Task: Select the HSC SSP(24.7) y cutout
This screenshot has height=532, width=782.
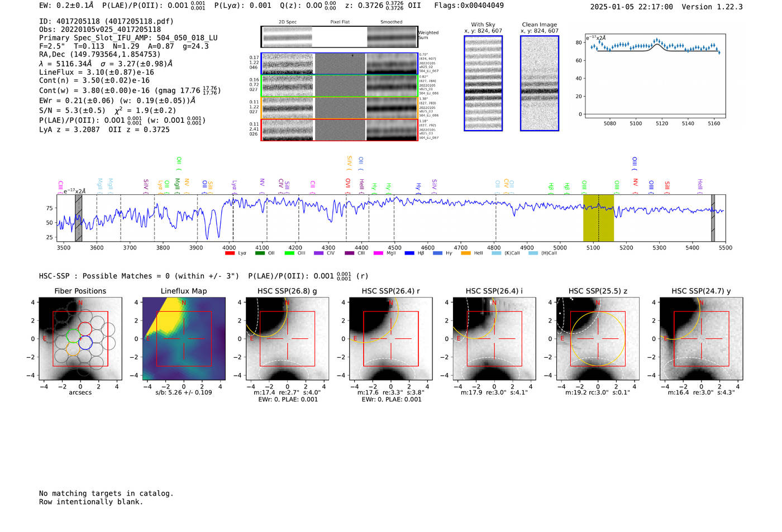Action: [x=701, y=339]
